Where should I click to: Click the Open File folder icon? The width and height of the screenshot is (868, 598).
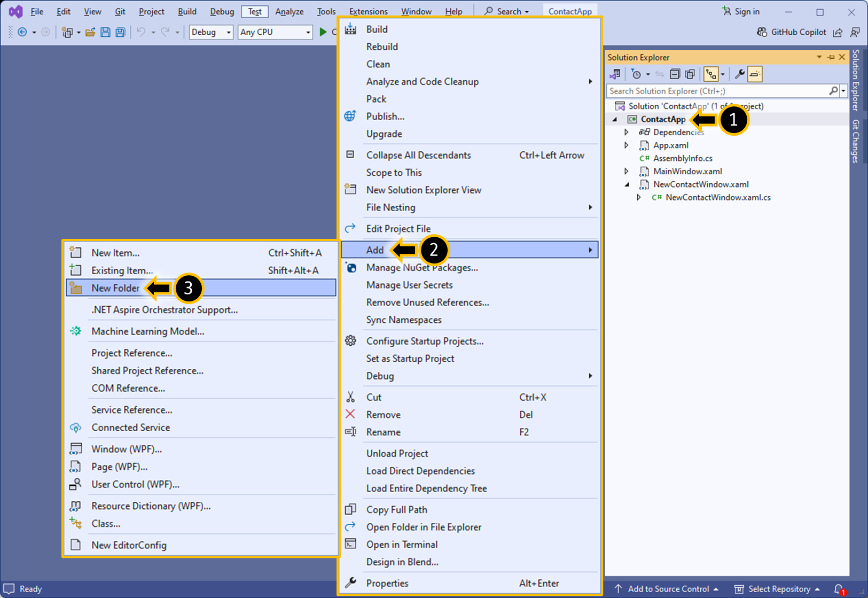click(x=90, y=32)
